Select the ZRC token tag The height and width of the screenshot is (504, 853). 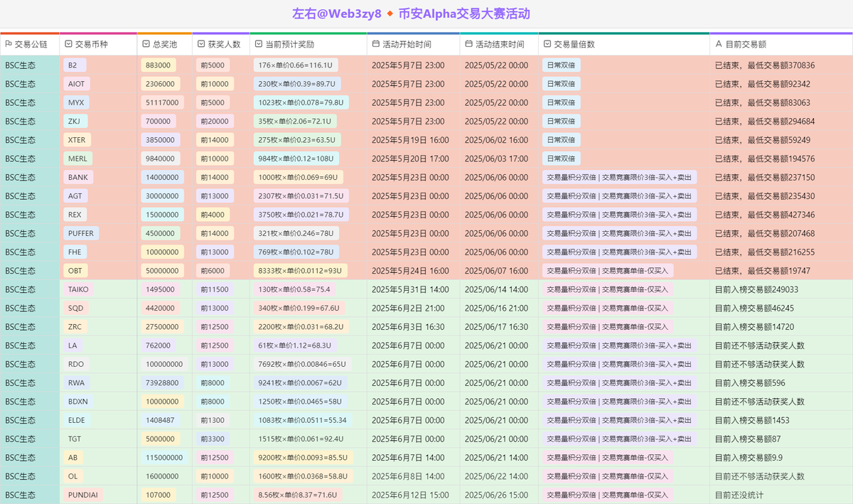(75, 326)
